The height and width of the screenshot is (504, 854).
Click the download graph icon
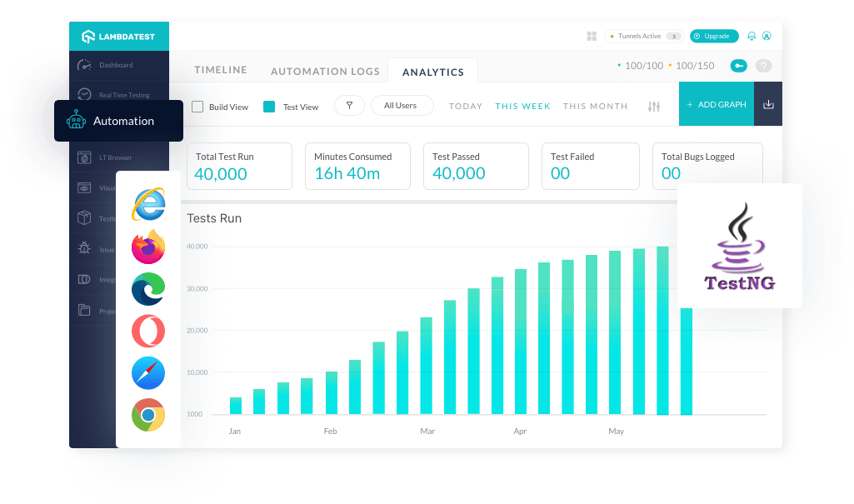pyautogui.click(x=768, y=104)
